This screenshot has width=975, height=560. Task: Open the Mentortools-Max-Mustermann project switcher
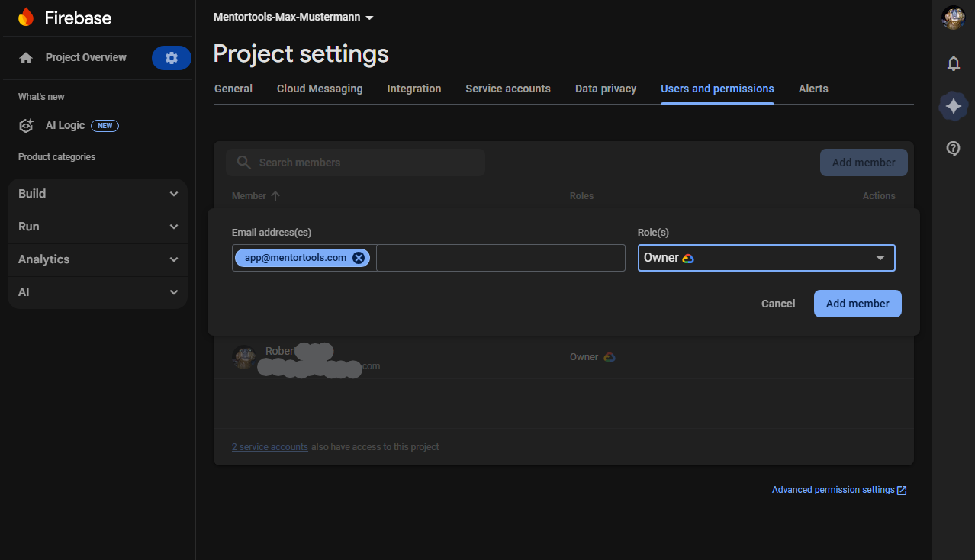click(294, 17)
